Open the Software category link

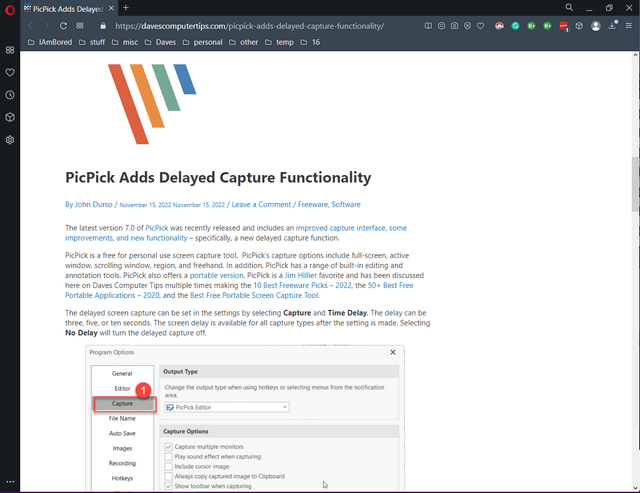click(x=346, y=204)
